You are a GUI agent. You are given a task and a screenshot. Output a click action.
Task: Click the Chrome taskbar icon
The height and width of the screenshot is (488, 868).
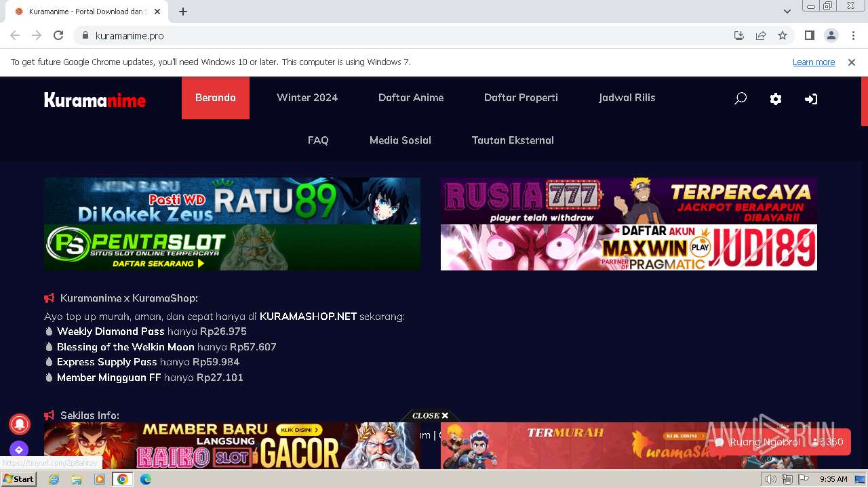point(123,479)
